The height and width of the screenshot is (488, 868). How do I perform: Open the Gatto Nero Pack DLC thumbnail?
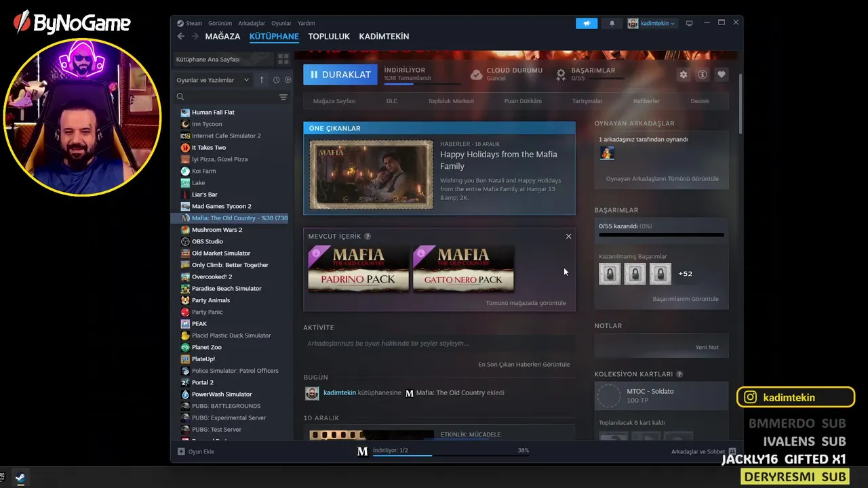(x=463, y=268)
